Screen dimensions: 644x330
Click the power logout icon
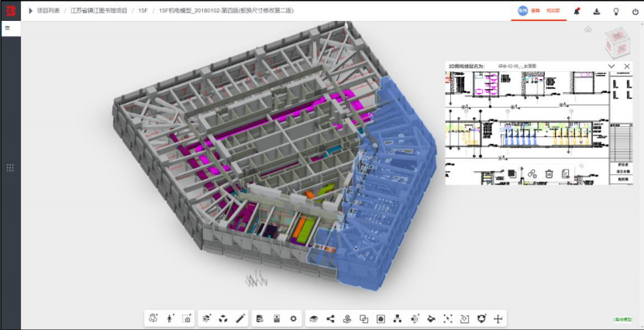pos(635,12)
